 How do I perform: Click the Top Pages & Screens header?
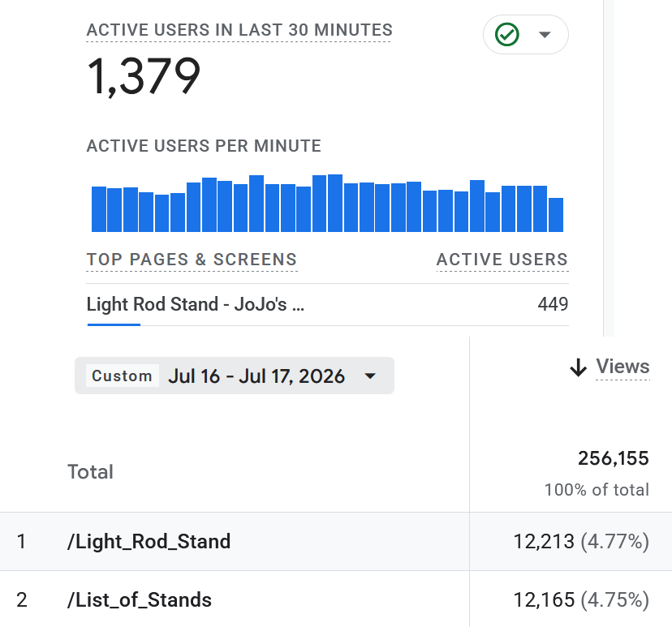point(192,260)
